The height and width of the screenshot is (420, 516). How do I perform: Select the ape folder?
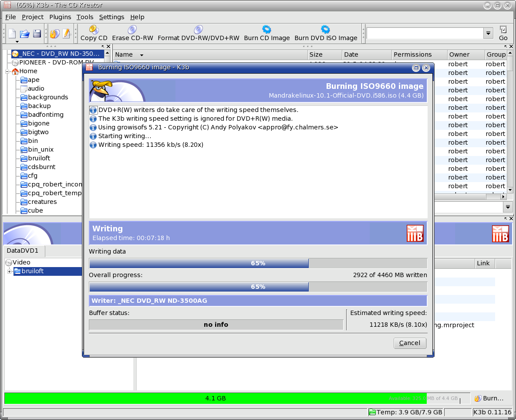[x=30, y=80]
